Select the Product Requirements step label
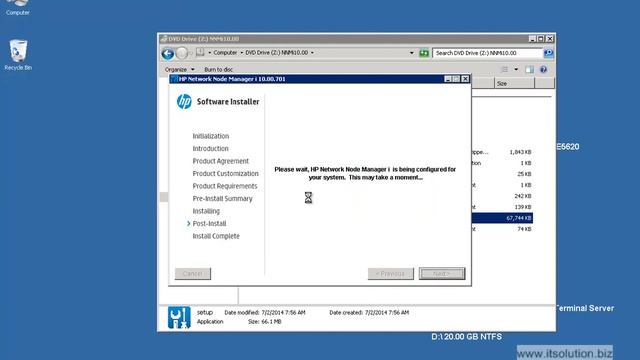 click(x=225, y=186)
